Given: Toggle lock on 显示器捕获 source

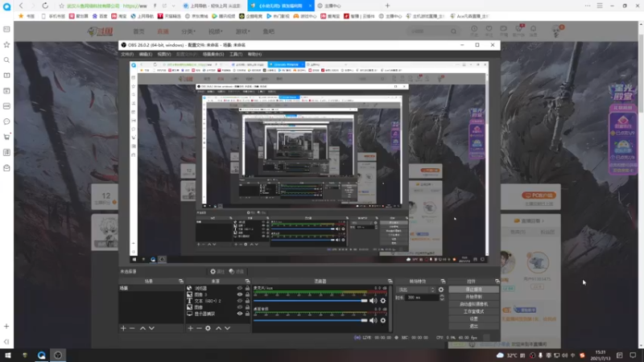Looking at the screenshot, I should pos(247,314).
